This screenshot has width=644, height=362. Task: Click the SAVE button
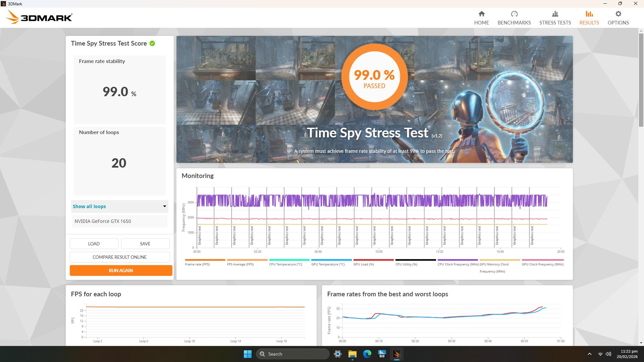tap(145, 244)
